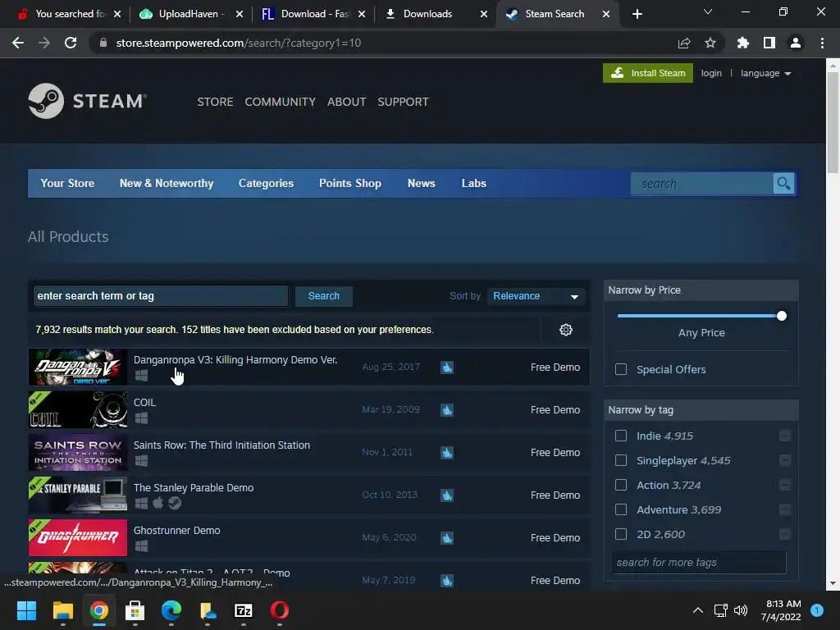Screen dimensions: 840x630
Task: Click Windows platform icon under COIL
Action: point(141,418)
